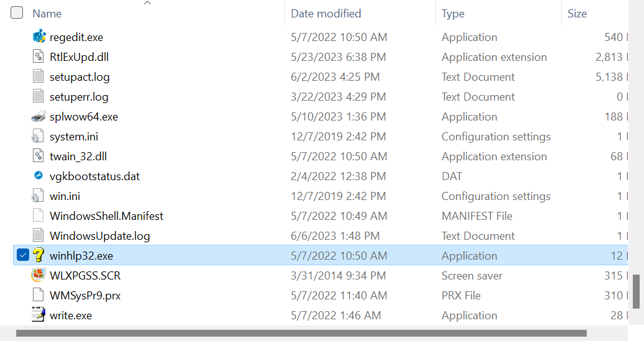644x341 pixels.
Task: Click the Screen saver type cell
Action: pos(472,275)
